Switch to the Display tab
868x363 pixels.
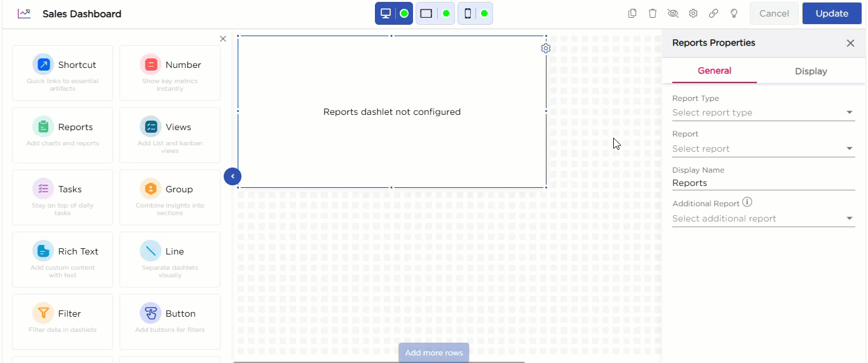pyautogui.click(x=811, y=71)
